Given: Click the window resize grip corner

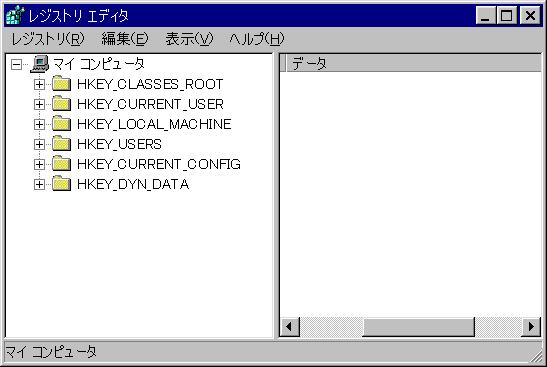Looking at the screenshot, I should pyautogui.click(x=537, y=357).
